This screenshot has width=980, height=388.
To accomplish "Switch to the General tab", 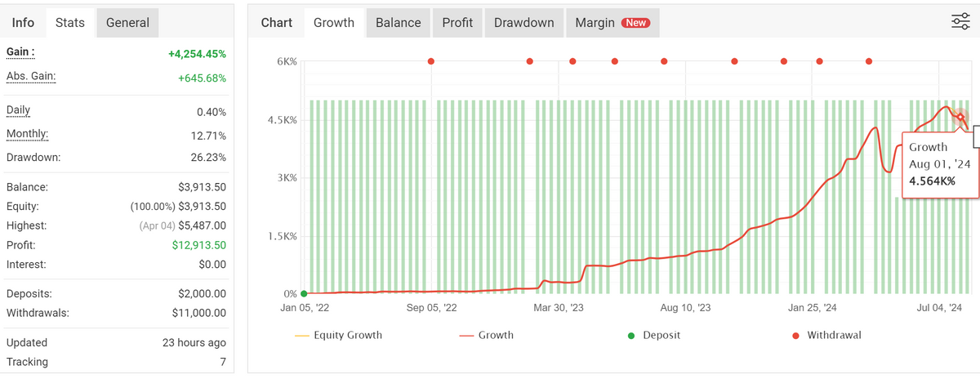I will coord(127,23).
